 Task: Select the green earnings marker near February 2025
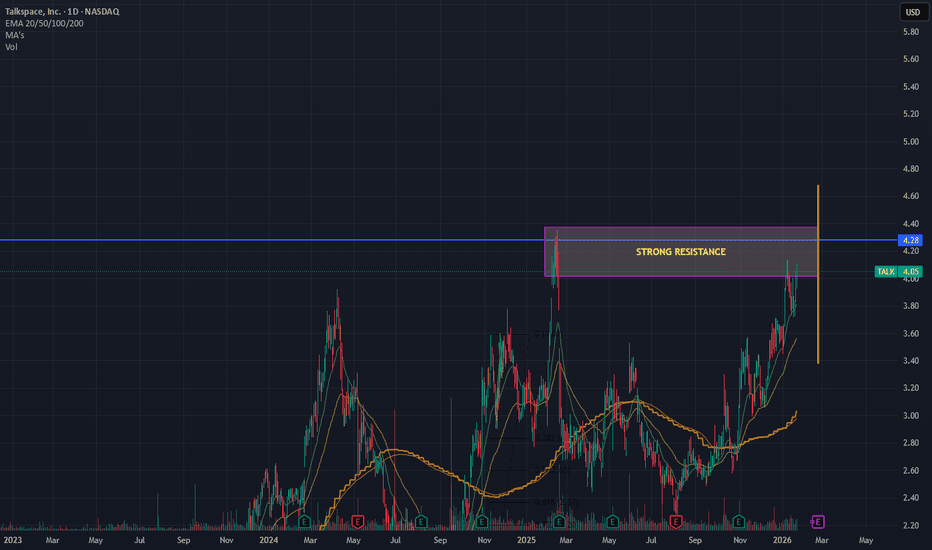point(559,521)
